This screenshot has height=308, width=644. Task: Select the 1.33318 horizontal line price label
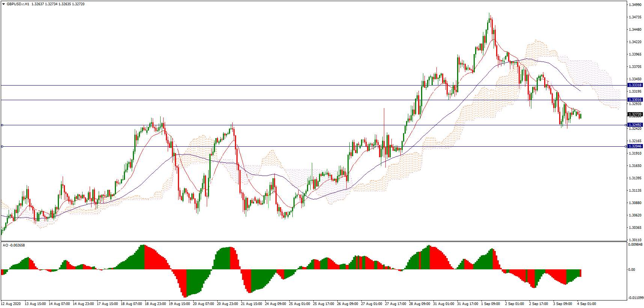pyautogui.click(x=635, y=85)
